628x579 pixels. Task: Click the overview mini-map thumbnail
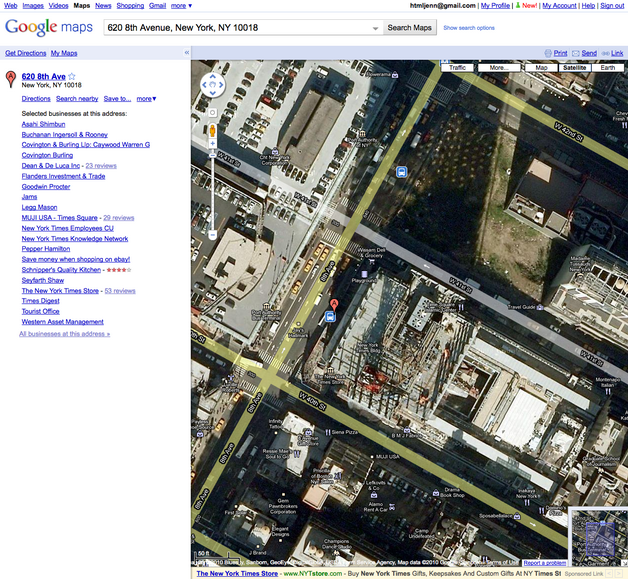click(x=598, y=536)
